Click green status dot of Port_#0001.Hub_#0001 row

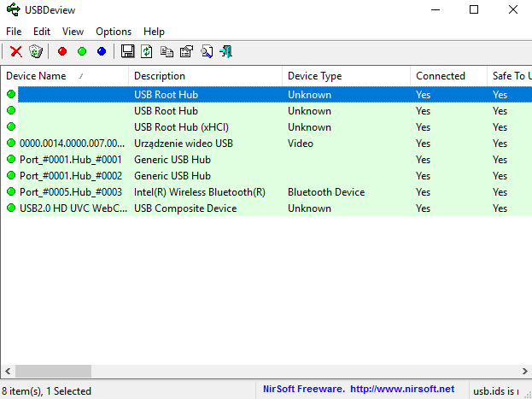pos(11,159)
